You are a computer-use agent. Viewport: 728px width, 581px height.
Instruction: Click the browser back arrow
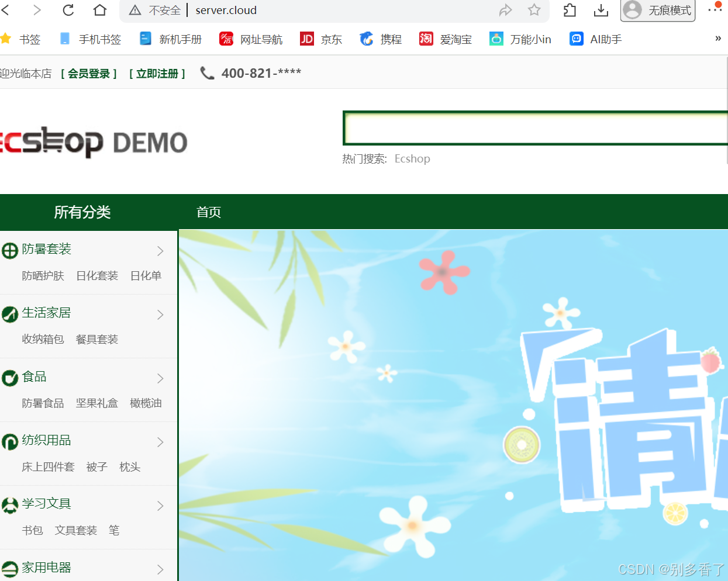pyautogui.click(x=5, y=10)
